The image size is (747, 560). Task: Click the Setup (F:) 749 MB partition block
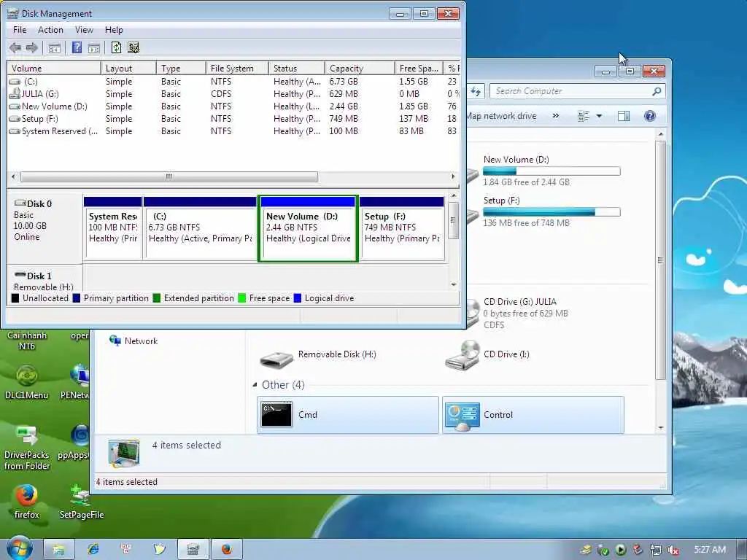[x=402, y=228]
